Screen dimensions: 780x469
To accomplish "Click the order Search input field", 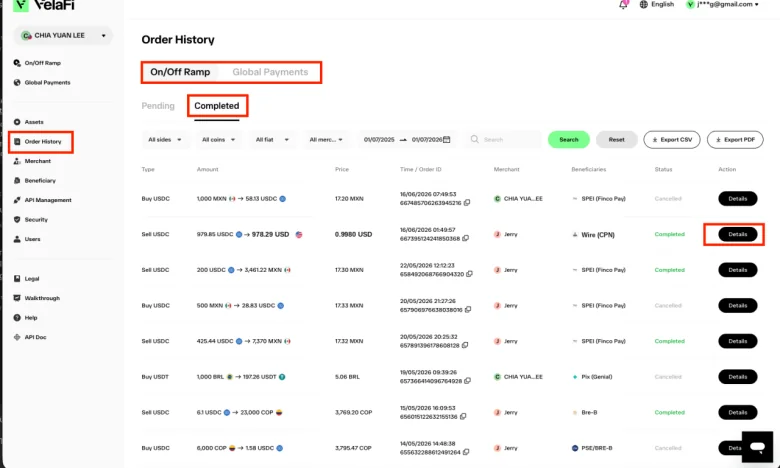I will 503,140.
